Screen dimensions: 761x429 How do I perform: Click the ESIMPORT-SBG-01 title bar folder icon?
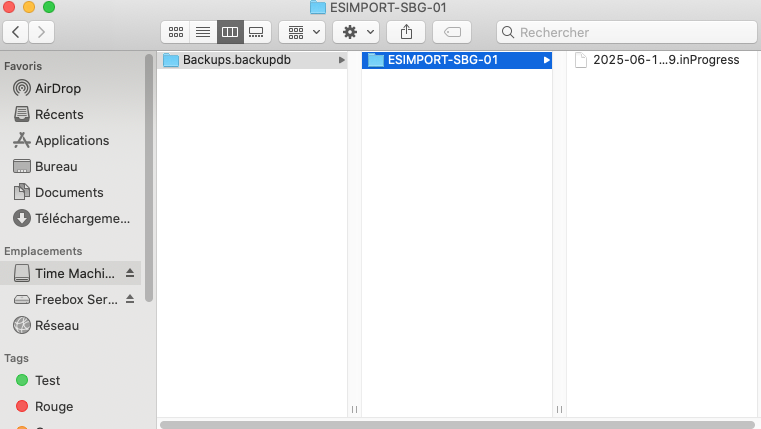(x=318, y=7)
